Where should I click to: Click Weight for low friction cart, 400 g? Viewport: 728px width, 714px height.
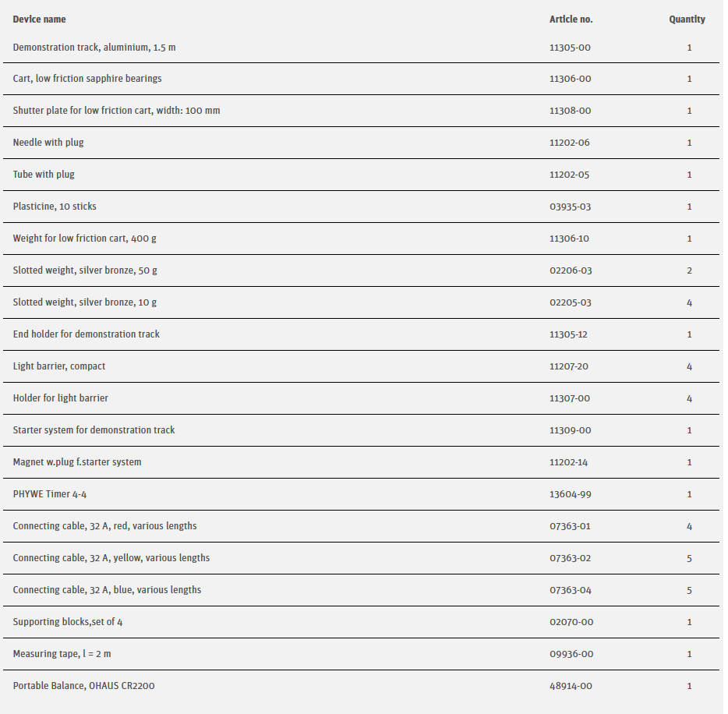click(84, 239)
